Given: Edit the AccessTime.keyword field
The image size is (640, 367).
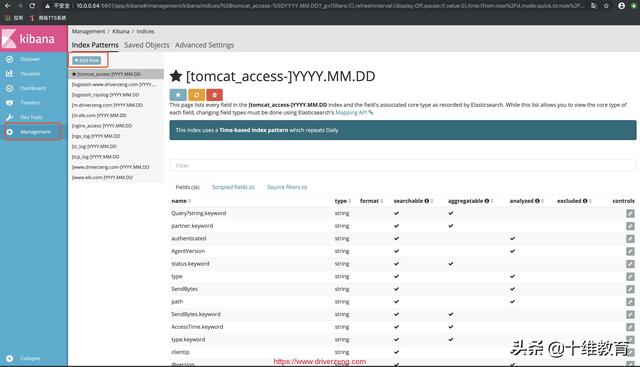Looking at the screenshot, I should coord(630,327).
